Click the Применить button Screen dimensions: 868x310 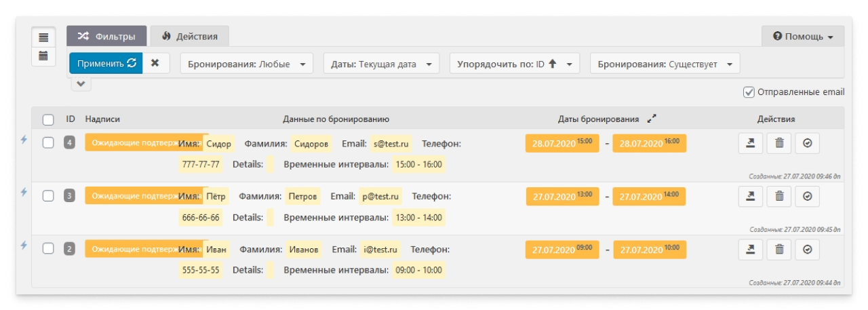106,63
